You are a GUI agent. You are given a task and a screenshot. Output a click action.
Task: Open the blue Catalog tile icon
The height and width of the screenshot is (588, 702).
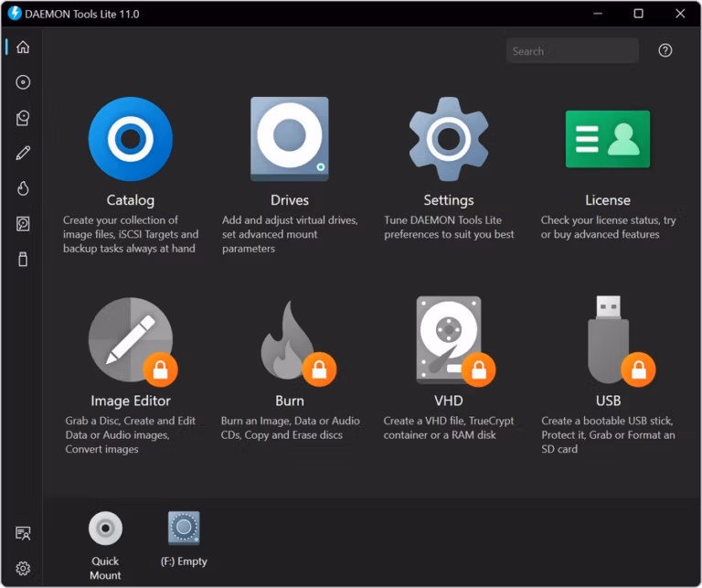131,139
